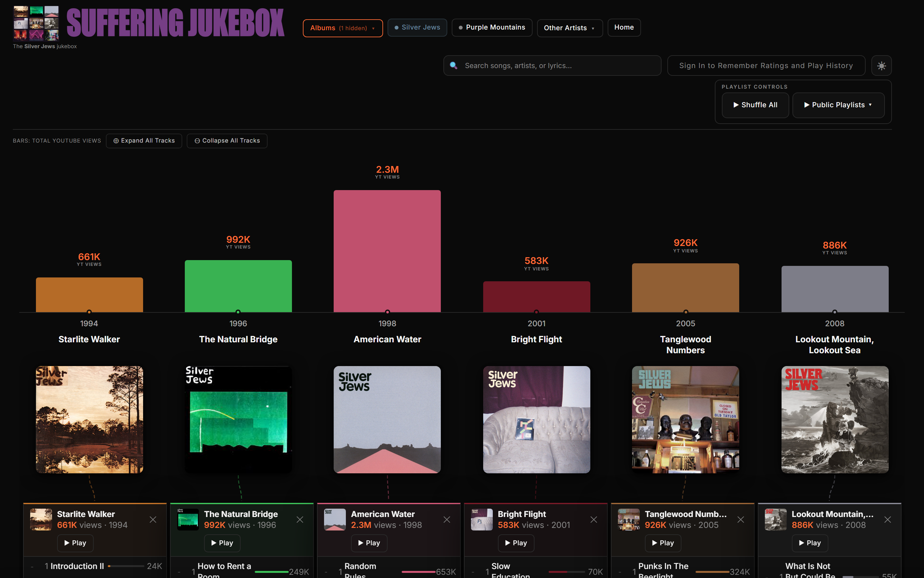The height and width of the screenshot is (578, 924).
Task: Click Lookout Mountain card's small cover thumbnail
Action: click(x=775, y=520)
